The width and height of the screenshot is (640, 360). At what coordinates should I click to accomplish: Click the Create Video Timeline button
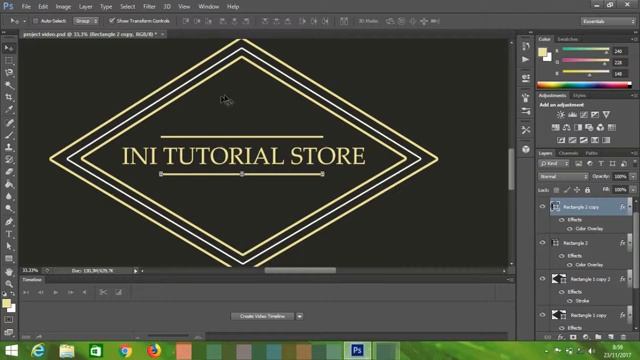click(x=262, y=316)
